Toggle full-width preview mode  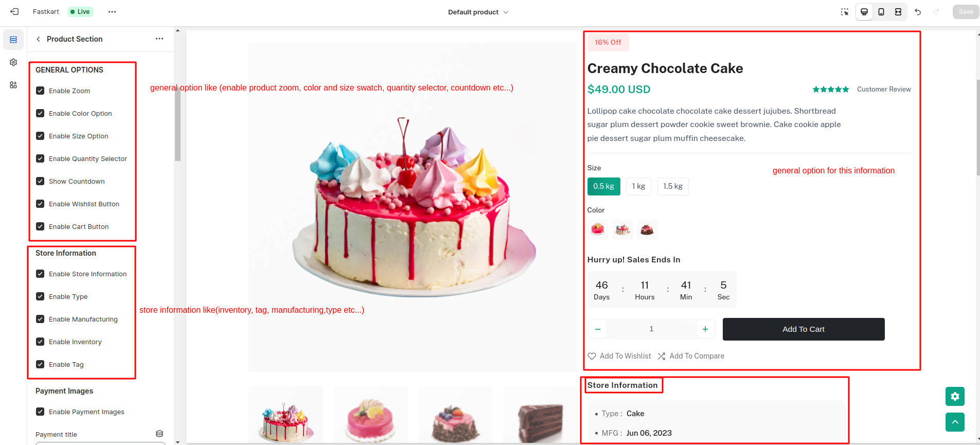[898, 11]
